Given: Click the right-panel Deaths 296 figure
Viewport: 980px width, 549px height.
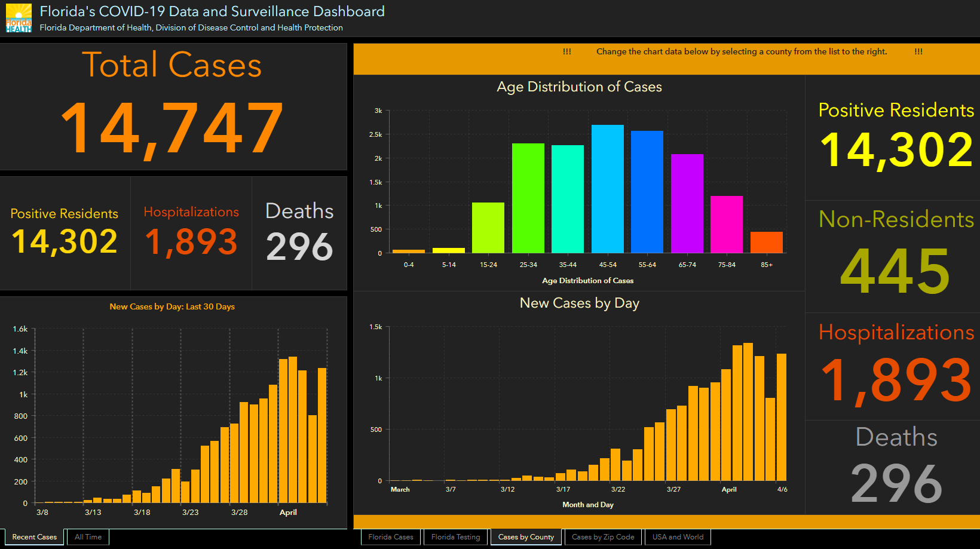Looking at the screenshot, I should pos(896,483).
